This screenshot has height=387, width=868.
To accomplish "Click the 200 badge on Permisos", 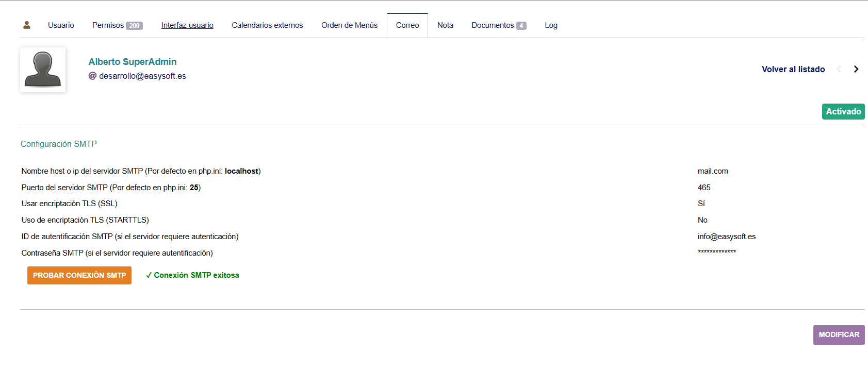I will tap(134, 26).
